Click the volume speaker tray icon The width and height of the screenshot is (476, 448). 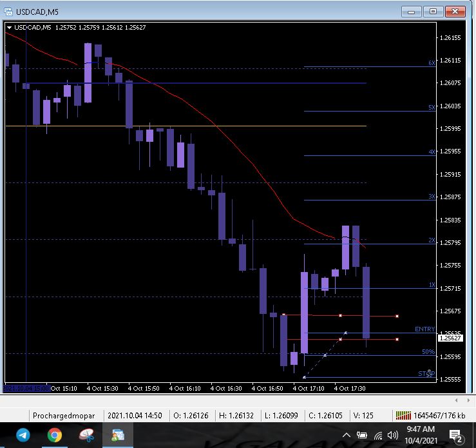[392, 435]
